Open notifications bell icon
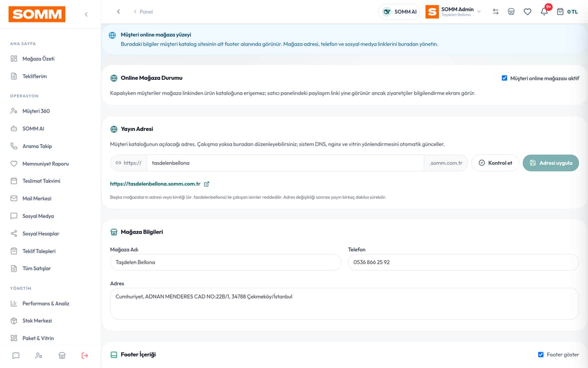The image size is (588, 368). click(544, 11)
